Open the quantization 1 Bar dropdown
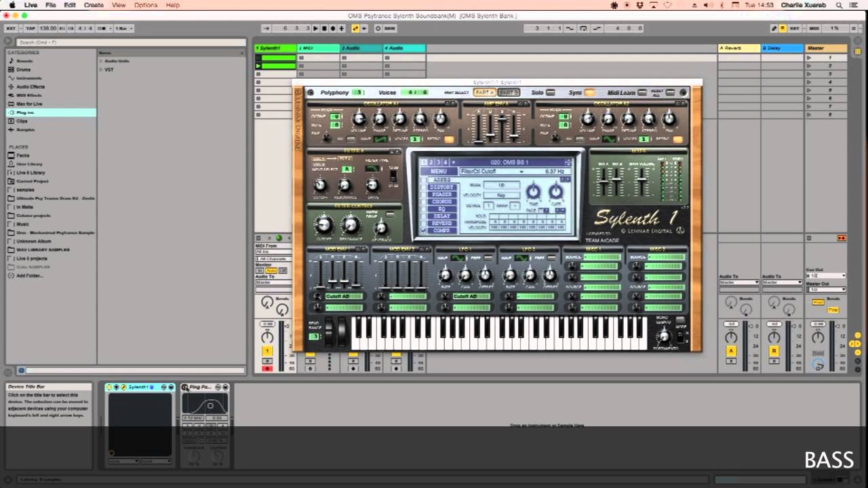This screenshot has height=488, width=868. 123,28
